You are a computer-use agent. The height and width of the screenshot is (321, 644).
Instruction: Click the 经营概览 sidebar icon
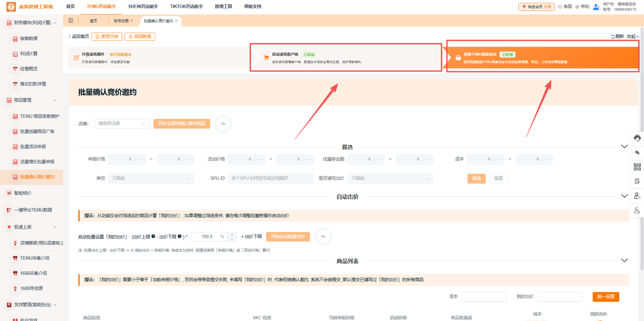(15, 69)
